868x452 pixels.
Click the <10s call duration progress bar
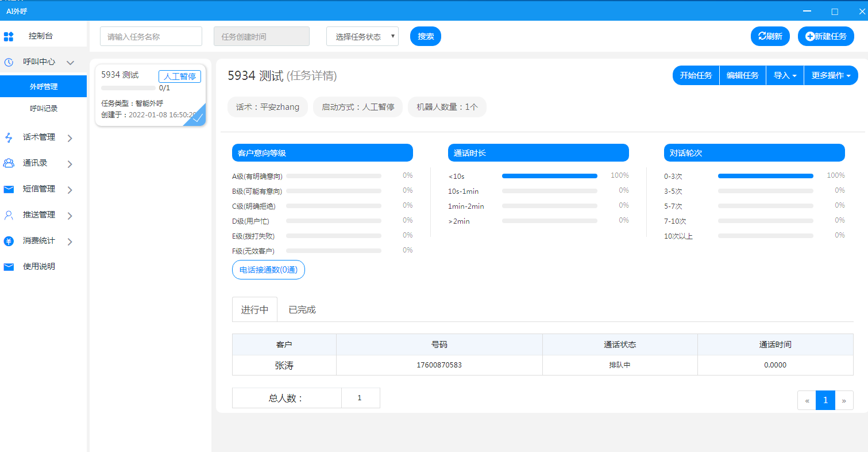[x=550, y=176]
